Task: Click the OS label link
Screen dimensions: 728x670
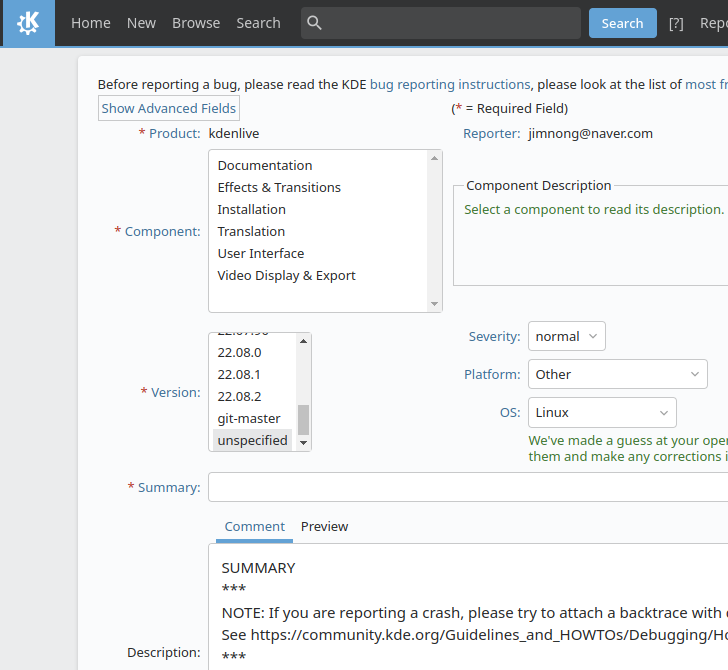Action: (x=510, y=413)
